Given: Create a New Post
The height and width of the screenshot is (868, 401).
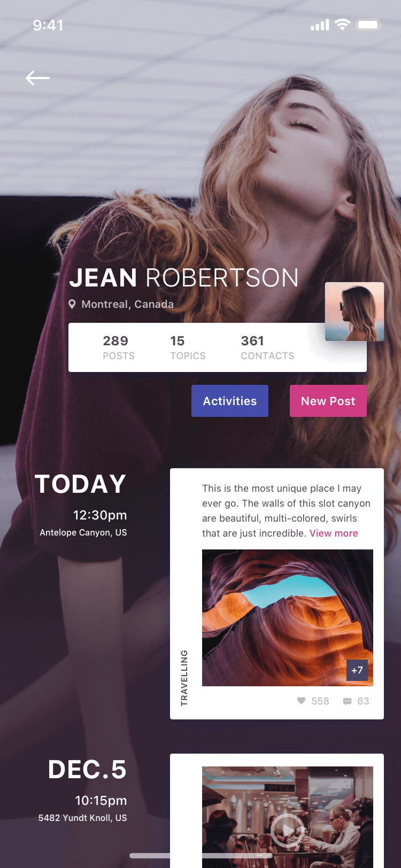Looking at the screenshot, I should [x=328, y=401].
